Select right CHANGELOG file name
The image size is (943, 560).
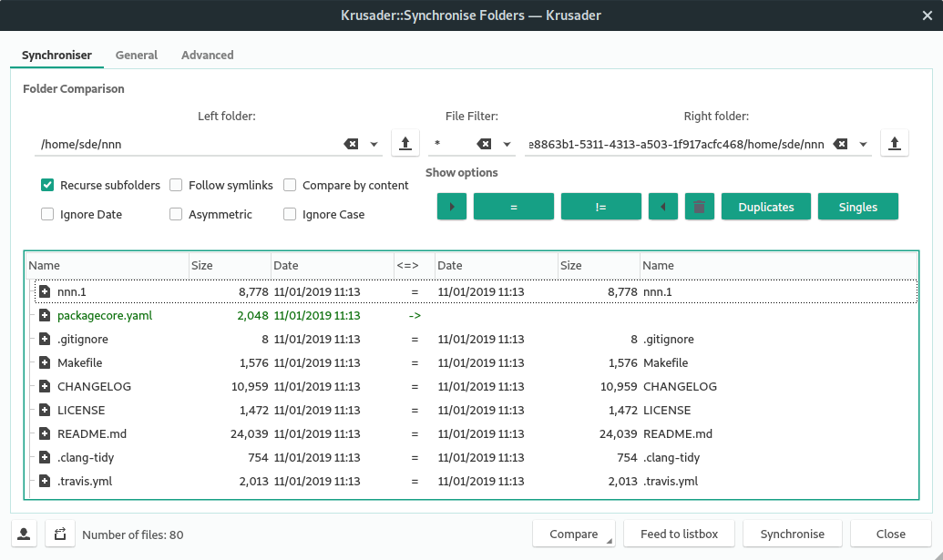click(x=681, y=386)
